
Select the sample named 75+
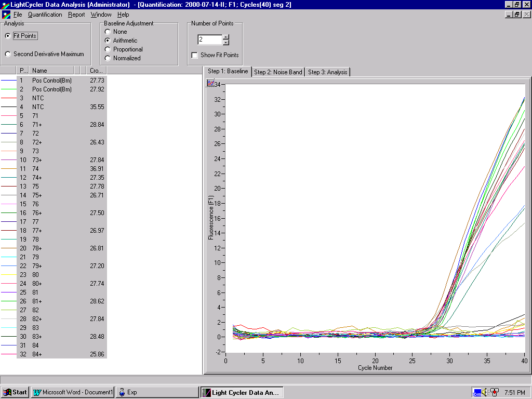(x=62, y=195)
